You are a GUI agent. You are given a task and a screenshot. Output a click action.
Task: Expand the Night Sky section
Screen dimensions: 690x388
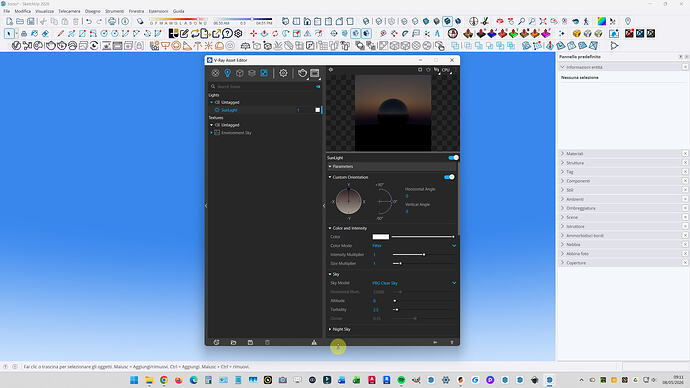point(330,329)
